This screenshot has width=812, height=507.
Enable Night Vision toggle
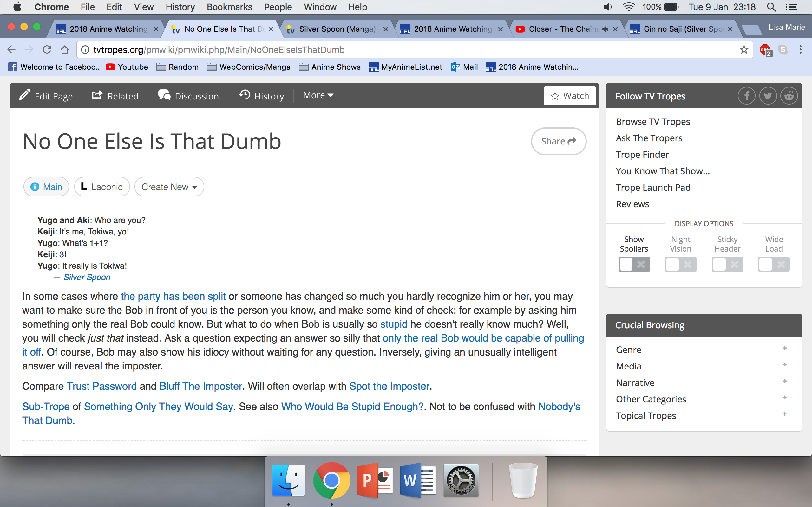[680, 264]
